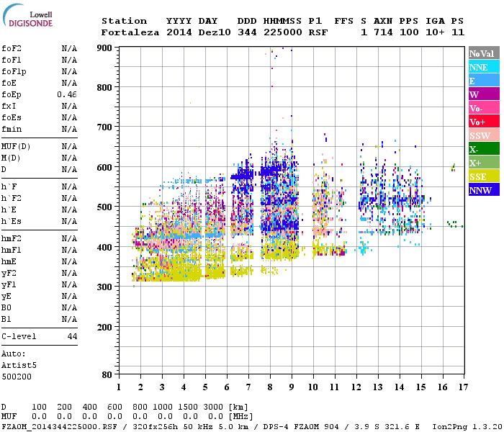Click the M(D) parameter label
This screenshot has width=504, height=432.
coord(11,158)
